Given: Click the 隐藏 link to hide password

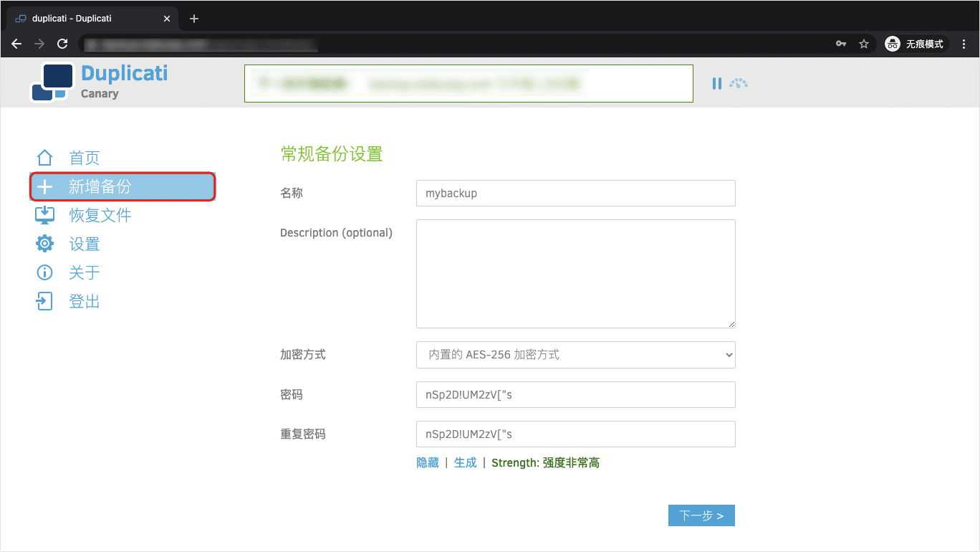Looking at the screenshot, I should coord(428,463).
